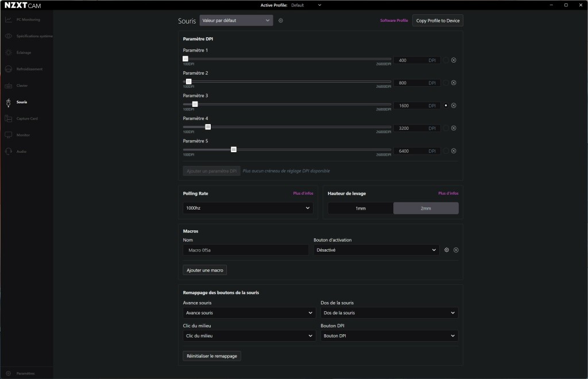Select the radio button for Paramètre 1
The image size is (588, 379).
(x=446, y=60)
